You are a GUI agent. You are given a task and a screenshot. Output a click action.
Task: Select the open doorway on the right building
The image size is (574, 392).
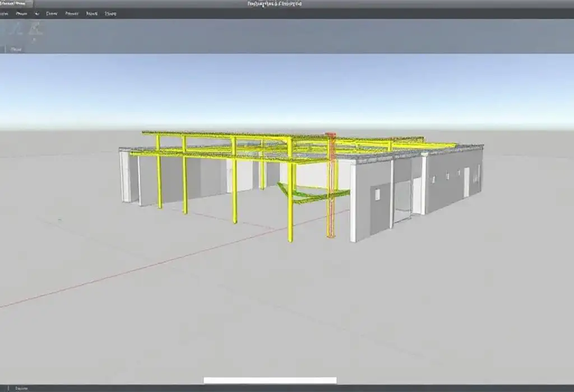point(403,199)
